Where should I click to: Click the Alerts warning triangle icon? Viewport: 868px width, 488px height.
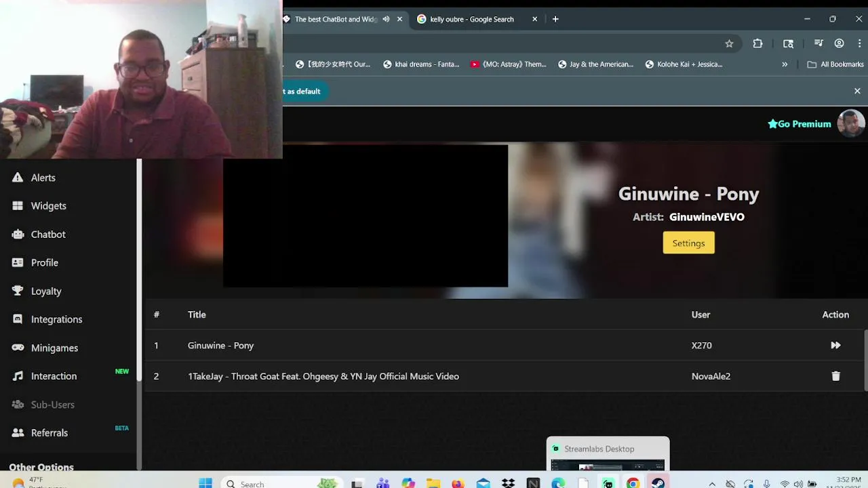18,178
